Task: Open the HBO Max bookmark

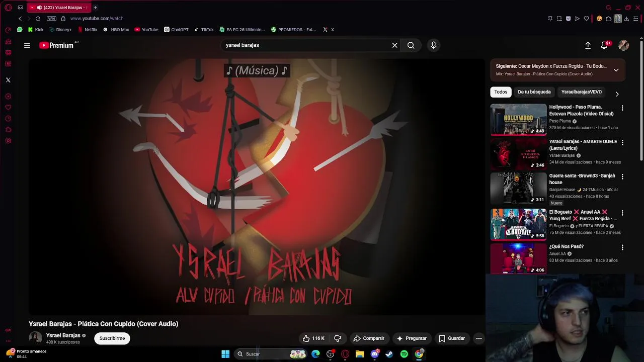Action: [x=116, y=30]
